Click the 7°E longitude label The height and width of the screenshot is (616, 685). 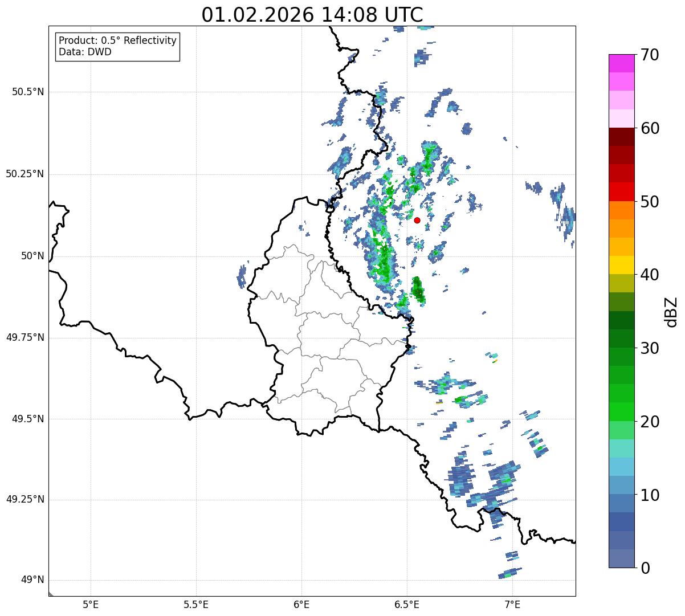(x=512, y=604)
